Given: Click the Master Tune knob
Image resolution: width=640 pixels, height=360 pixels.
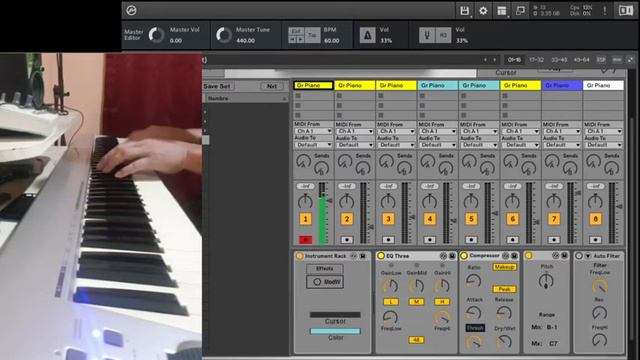Looking at the screenshot, I should (x=224, y=35).
